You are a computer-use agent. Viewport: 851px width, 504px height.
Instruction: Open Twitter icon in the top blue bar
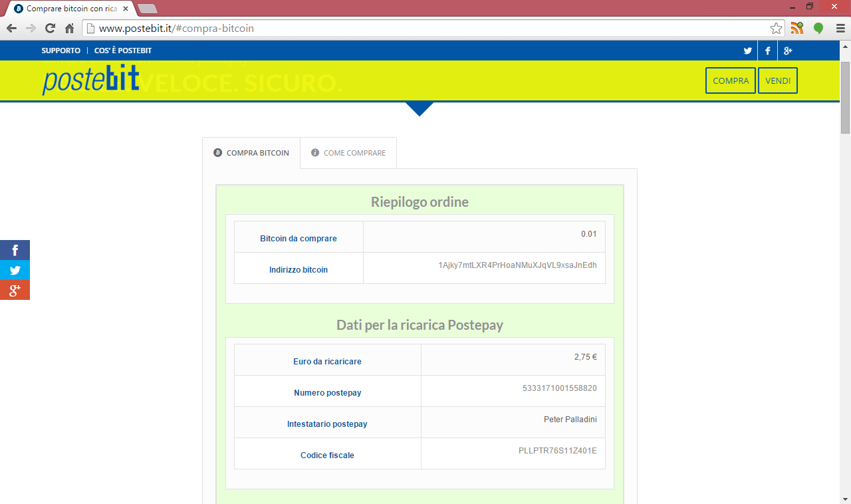[748, 51]
